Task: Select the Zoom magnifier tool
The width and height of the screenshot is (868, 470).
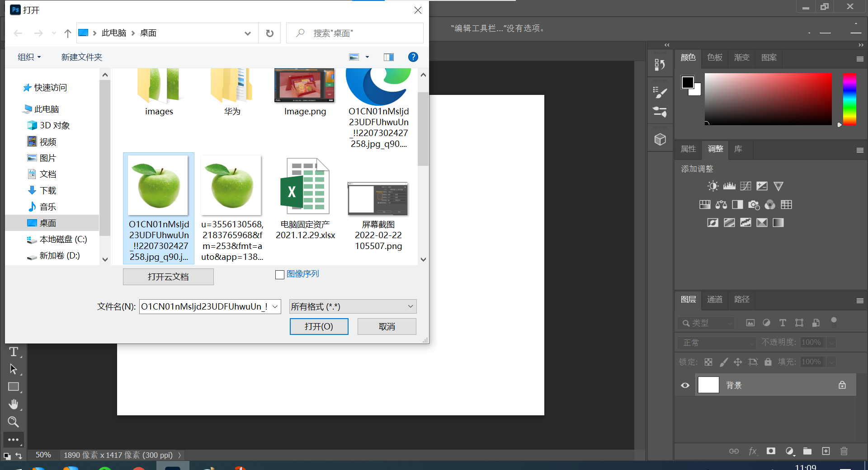Action: (14, 422)
